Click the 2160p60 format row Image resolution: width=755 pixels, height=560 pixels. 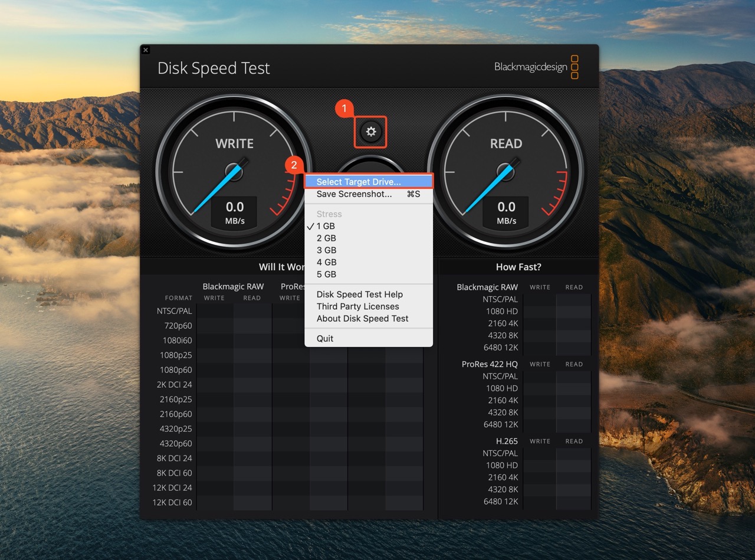tap(176, 414)
